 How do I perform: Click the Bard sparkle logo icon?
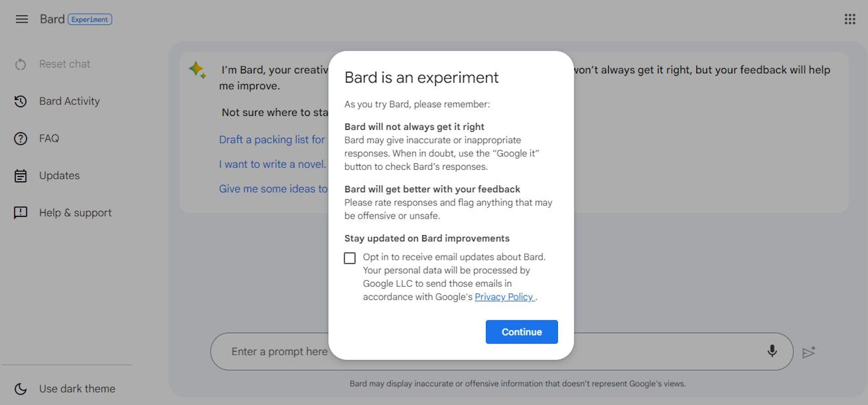198,70
